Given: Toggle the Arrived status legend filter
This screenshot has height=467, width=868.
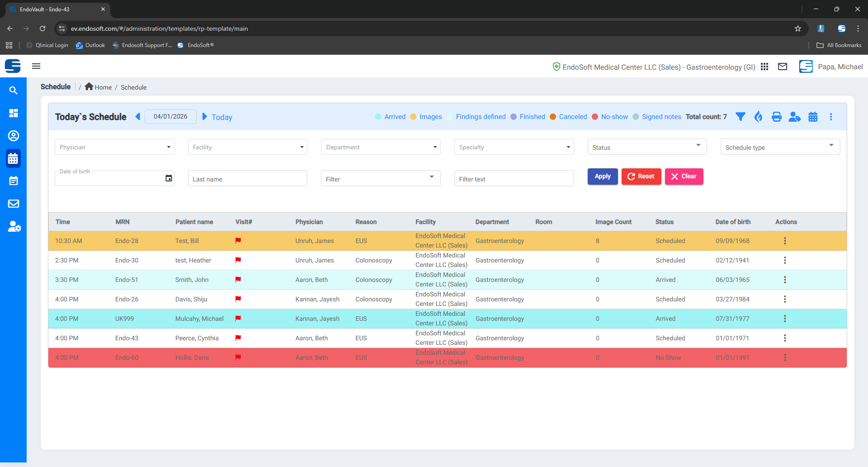Looking at the screenshot, I should [394, 117].
